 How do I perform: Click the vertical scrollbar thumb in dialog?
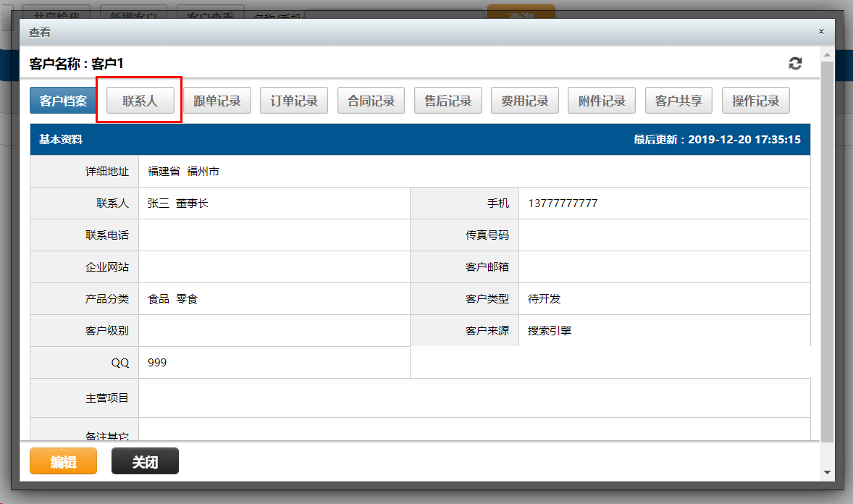[827, 251]
